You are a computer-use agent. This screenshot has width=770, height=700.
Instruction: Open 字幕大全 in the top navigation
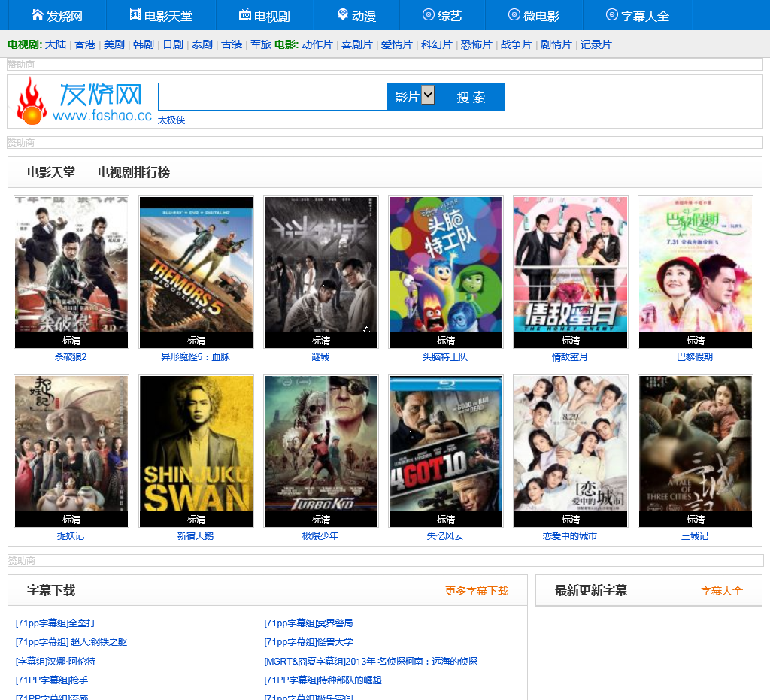(644, 16)
